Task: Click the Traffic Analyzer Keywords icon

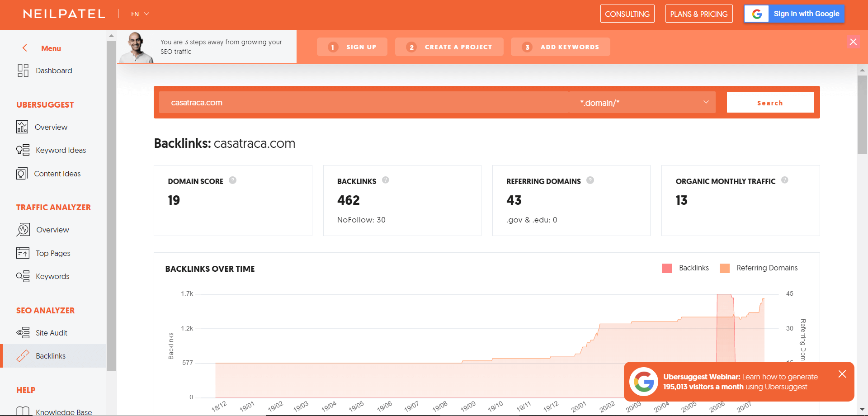Action: (23, 276)
